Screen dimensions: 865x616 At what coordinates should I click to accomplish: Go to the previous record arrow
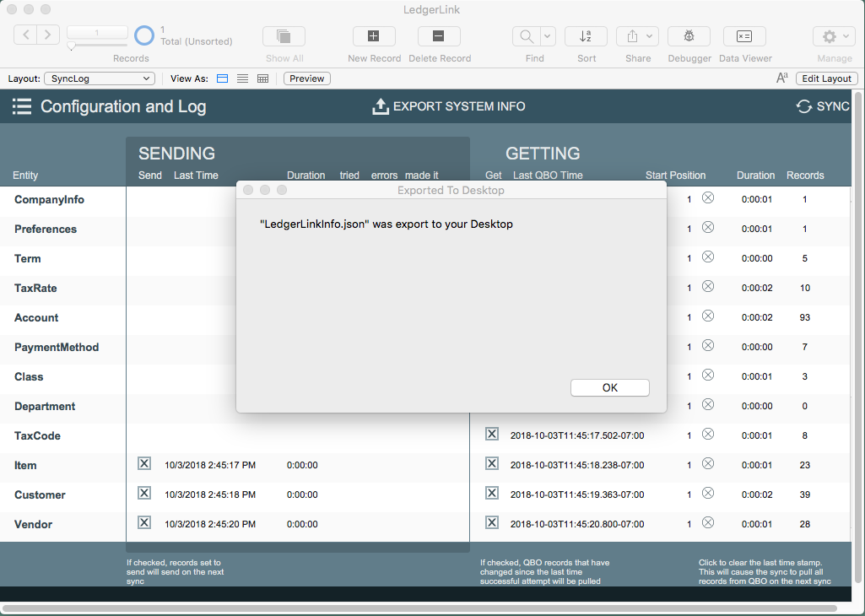coord(25,35)
